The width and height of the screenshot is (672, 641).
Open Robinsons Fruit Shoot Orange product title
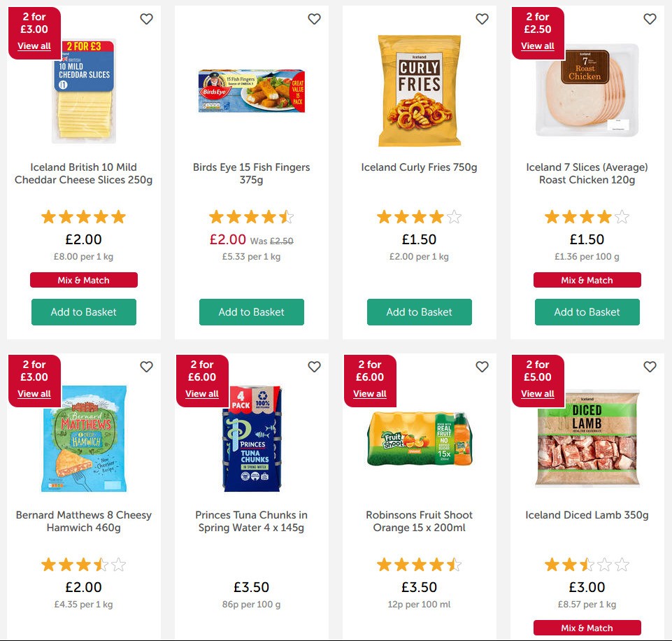(419, 521)
